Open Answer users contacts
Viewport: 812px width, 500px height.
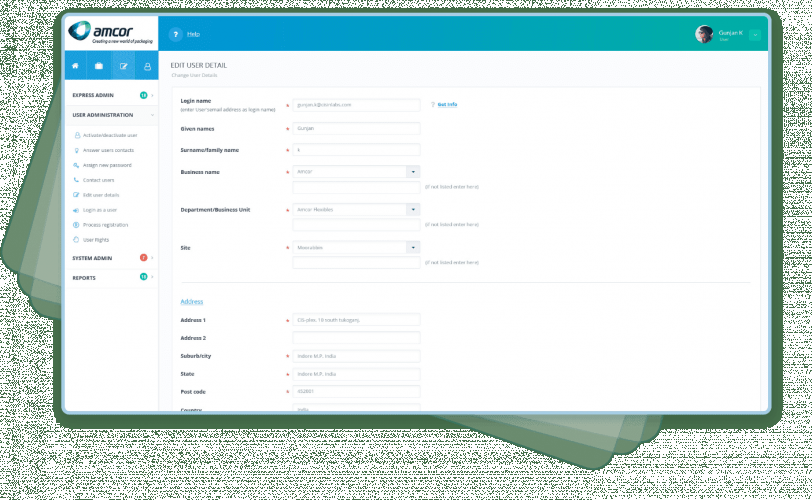coord(108,150)
